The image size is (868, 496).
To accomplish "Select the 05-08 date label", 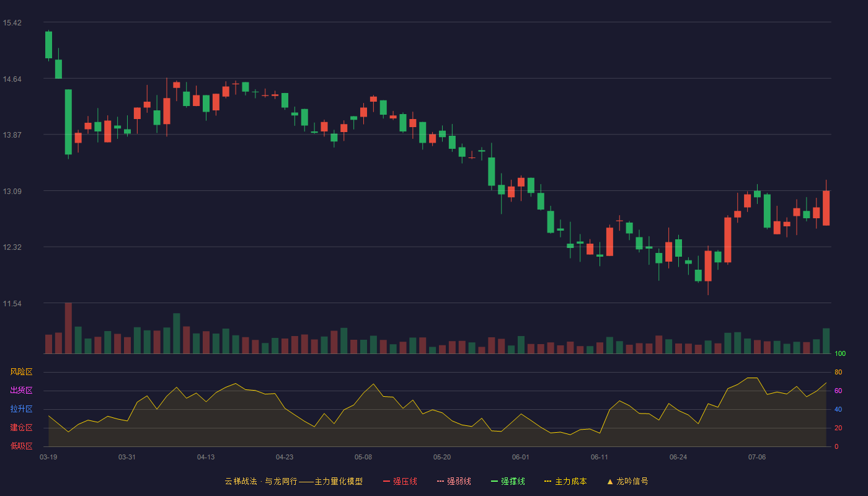I will click(x=363, y=457).
